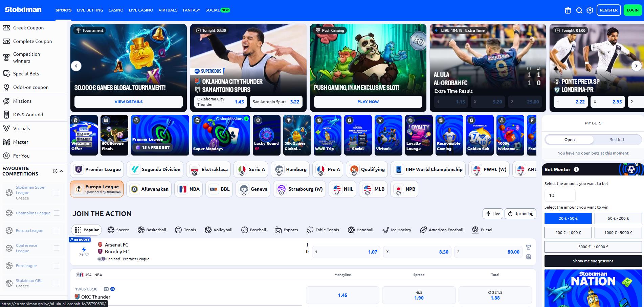Open the Serie A competition chip
This screenshot has height=307, width=644.
pos(251,169)
